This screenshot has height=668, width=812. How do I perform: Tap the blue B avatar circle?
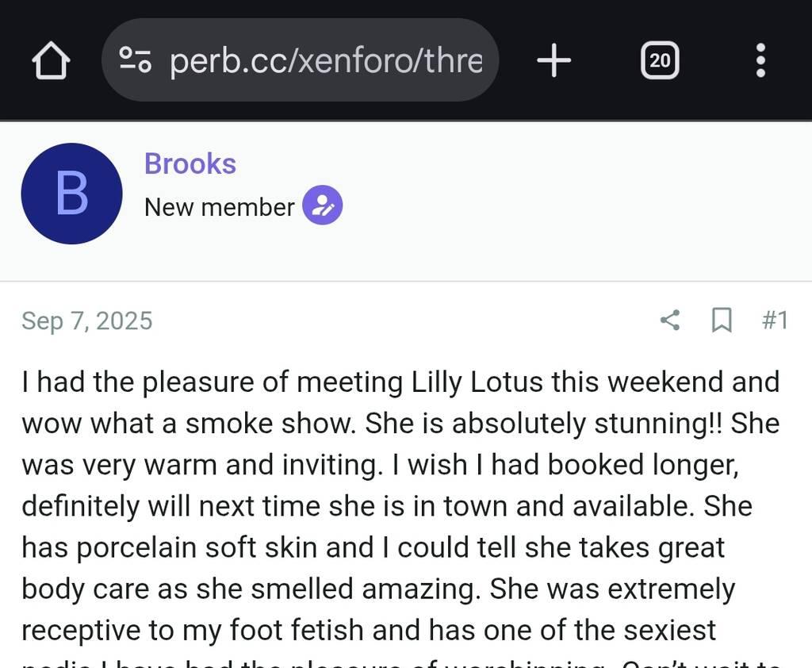pyautogui.click(x=71, y=194)
